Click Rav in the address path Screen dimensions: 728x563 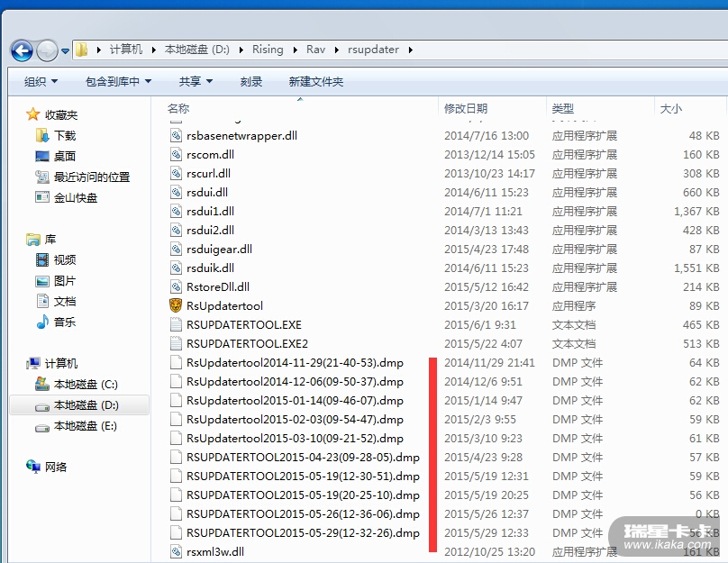(x=315, y=50)
